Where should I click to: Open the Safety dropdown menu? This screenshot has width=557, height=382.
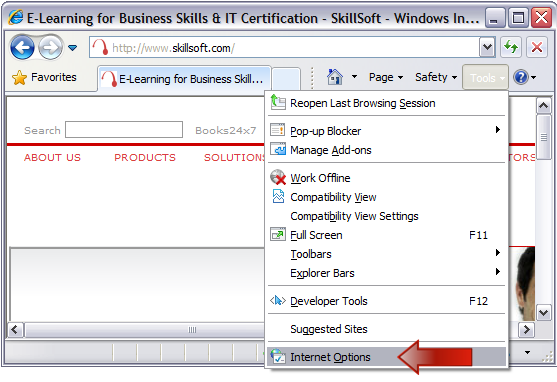click(436, 77)
